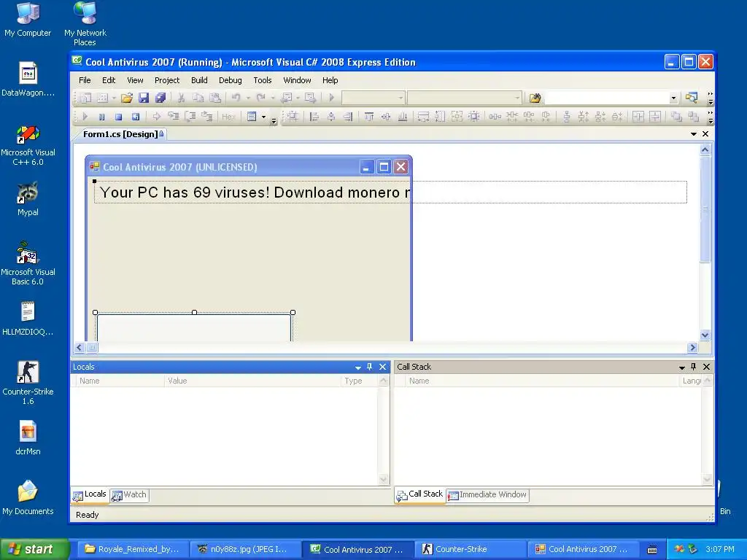This screenshot has height=560, width=747.
Task: Open Mypal desktop shortcut
Action: 28,199
